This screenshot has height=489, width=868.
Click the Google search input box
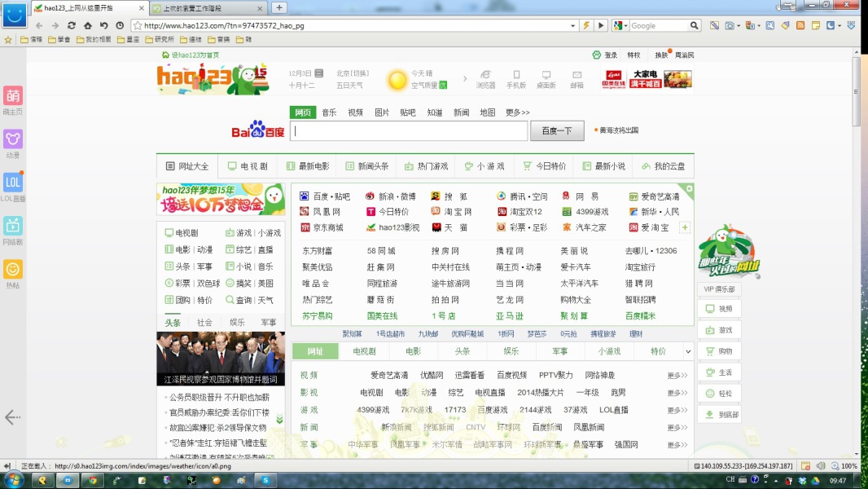(659, 25)
